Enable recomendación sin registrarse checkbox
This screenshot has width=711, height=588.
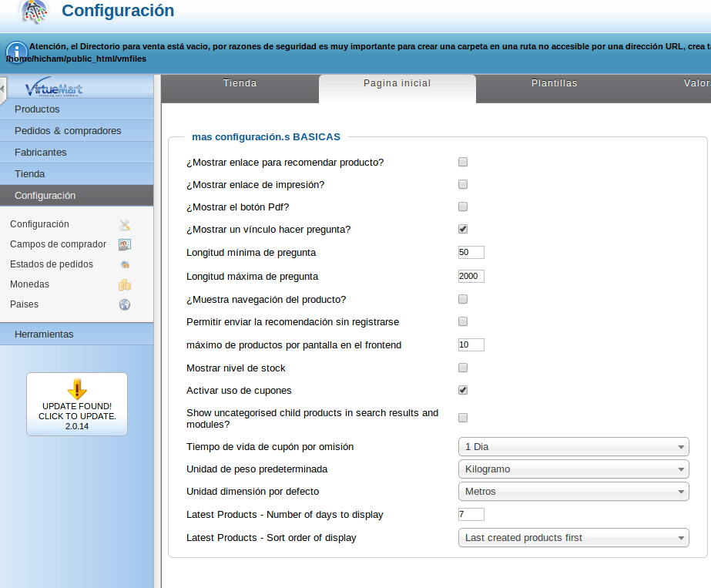(462, 321)
